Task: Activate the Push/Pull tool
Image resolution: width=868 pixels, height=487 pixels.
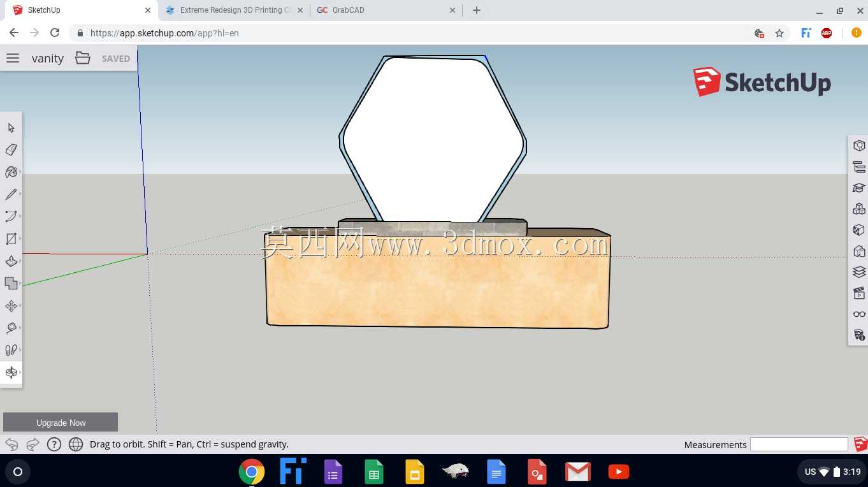Action: 11,261
